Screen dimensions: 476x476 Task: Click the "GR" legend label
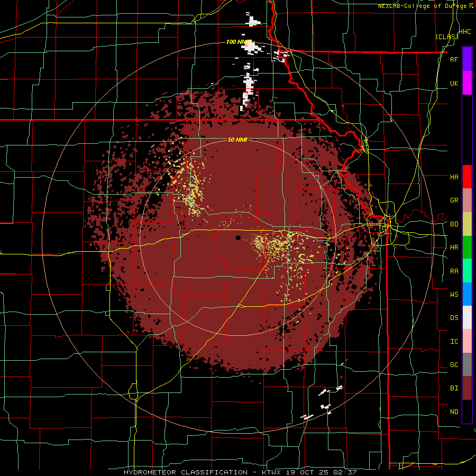point(454,200)
